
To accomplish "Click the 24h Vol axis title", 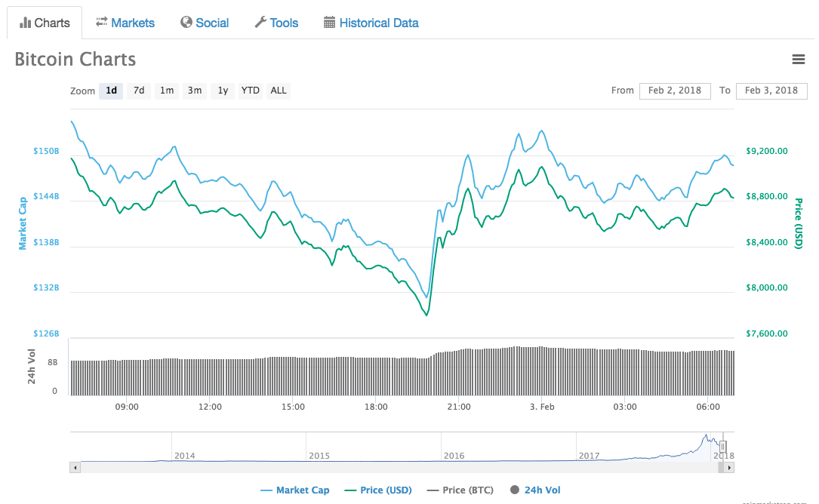I will pyautogui.click(x=32, y=367).
